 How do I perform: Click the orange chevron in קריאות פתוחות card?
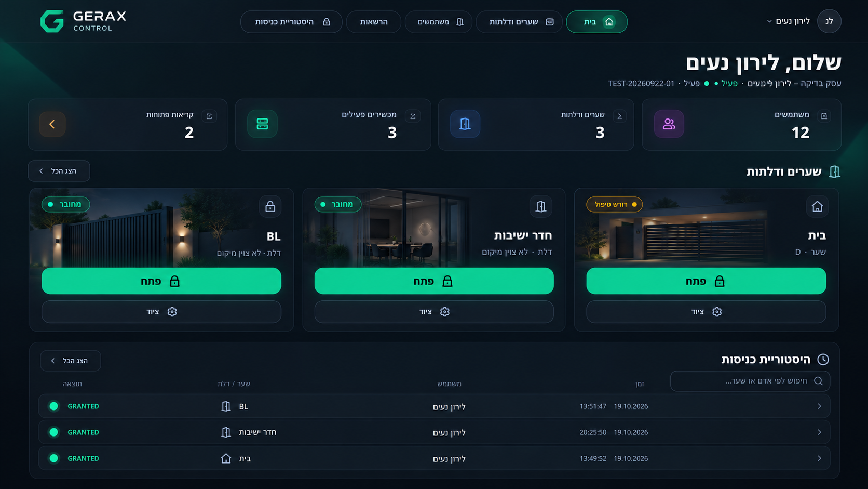click(52, 124)
